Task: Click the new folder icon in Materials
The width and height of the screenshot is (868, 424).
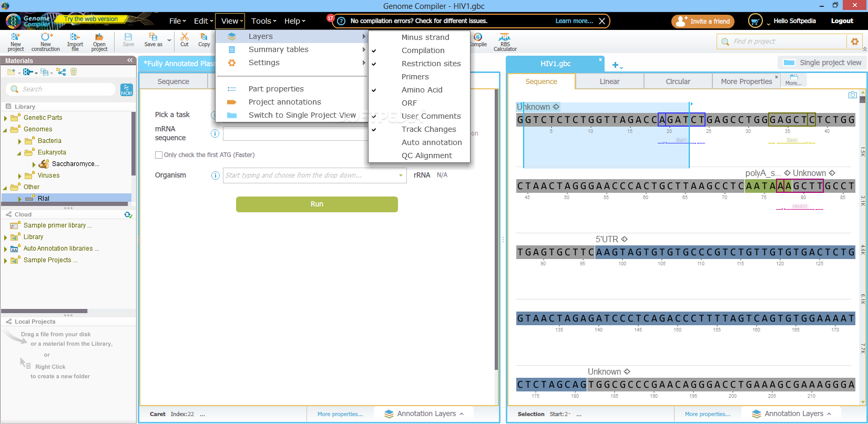Action: pyautogui.click(x=12, y=72)
